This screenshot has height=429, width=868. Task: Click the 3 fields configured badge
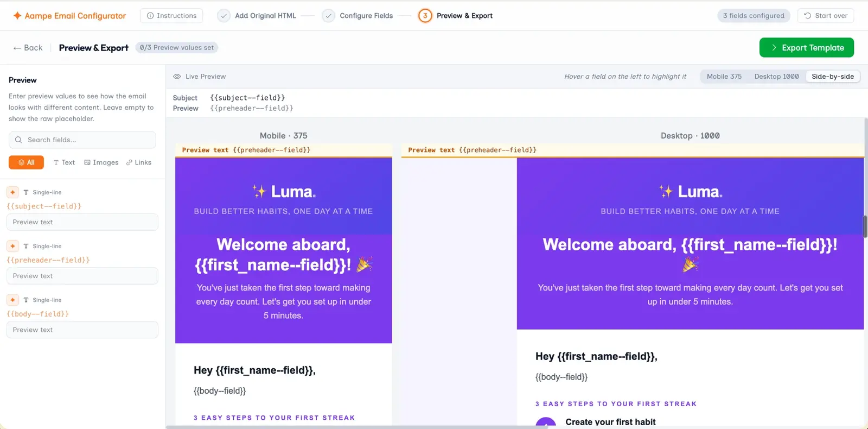click(x=754, y=16)
